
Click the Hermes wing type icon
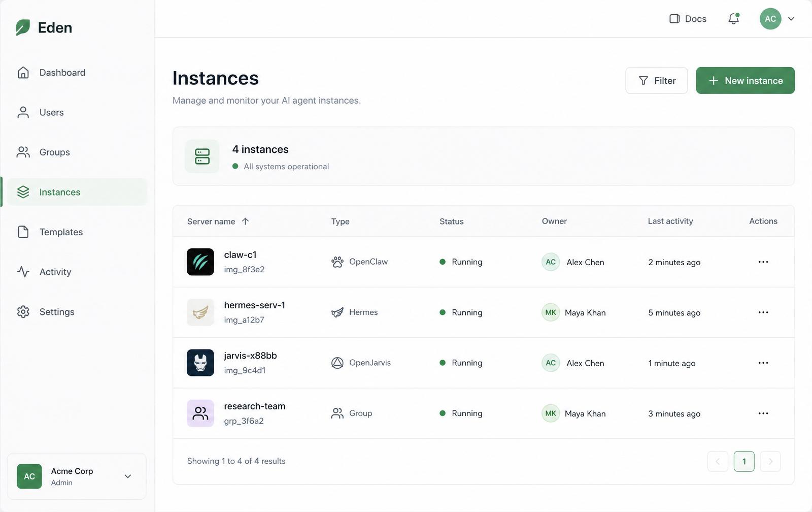pyautogui.click(x=337, y=312)
